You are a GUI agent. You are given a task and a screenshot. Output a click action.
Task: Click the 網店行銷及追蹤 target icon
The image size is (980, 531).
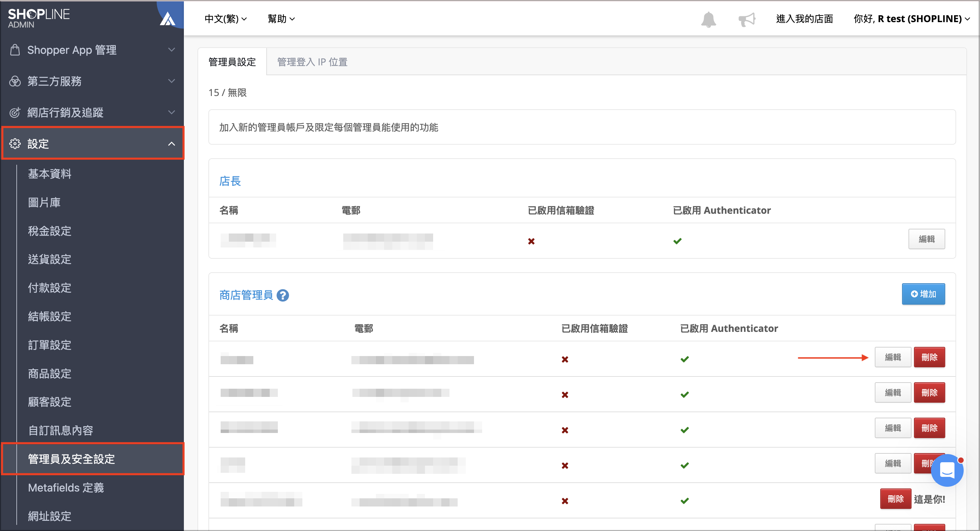(x=15, y=112)
